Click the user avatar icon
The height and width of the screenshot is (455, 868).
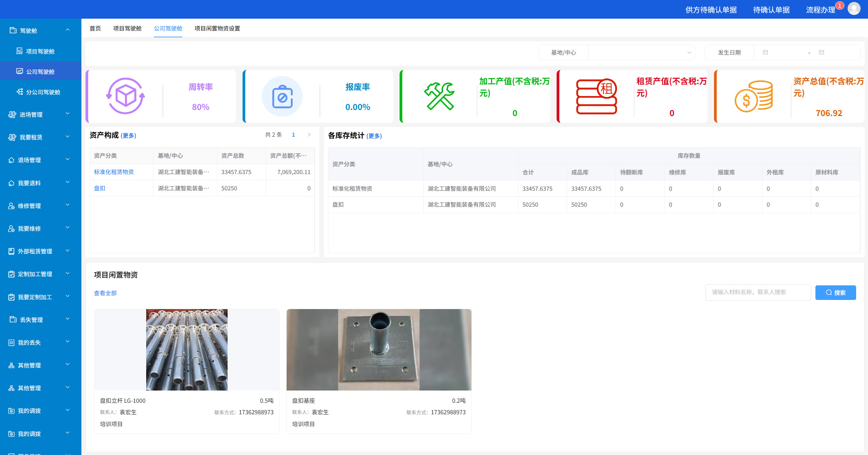(854, 8)
